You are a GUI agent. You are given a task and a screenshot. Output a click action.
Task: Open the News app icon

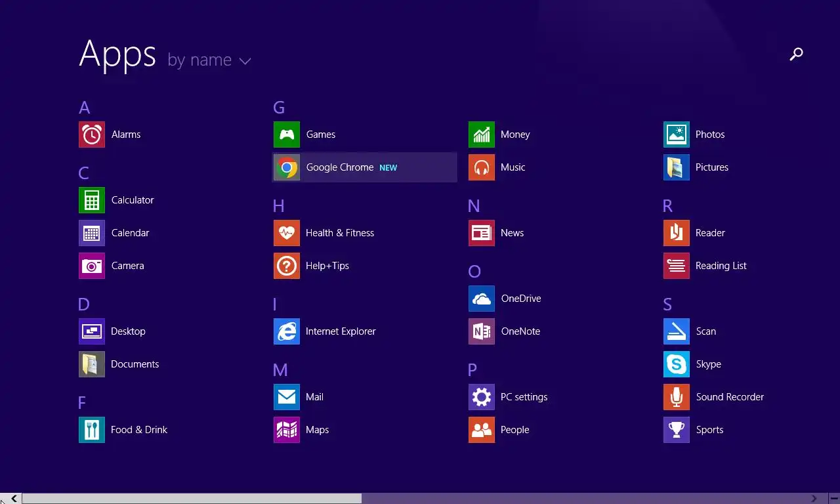click(482, 233)
